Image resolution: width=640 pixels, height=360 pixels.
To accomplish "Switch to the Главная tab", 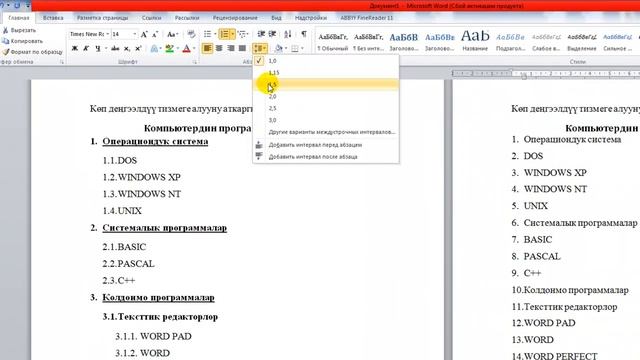I will point(19,18).
